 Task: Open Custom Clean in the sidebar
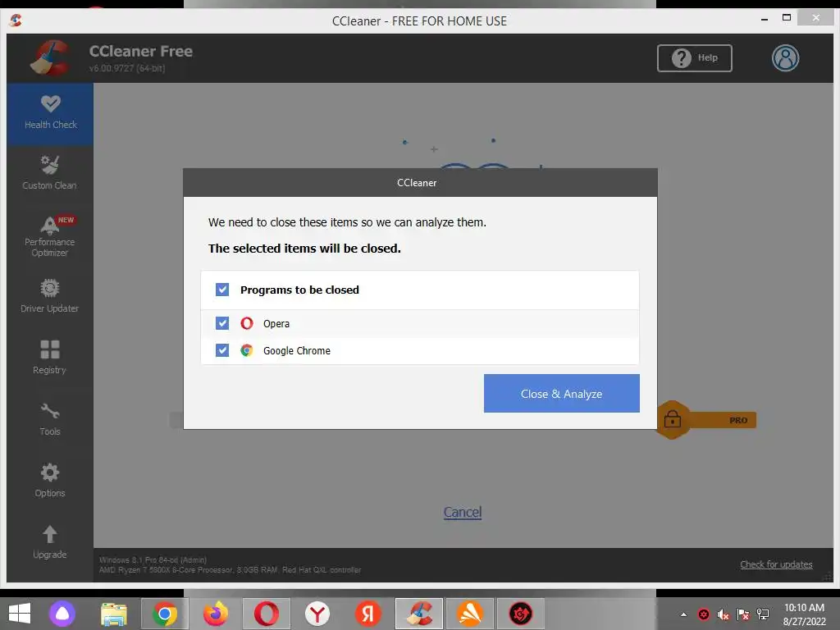coord(50,174)
